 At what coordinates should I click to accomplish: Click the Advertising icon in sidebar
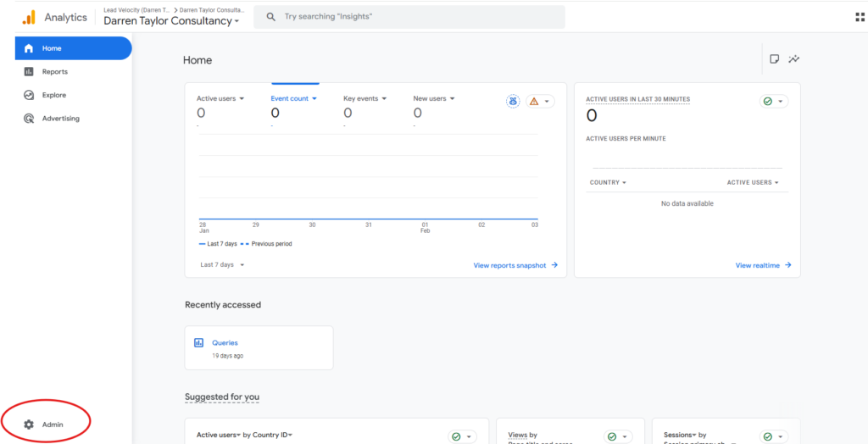[29, 119]
